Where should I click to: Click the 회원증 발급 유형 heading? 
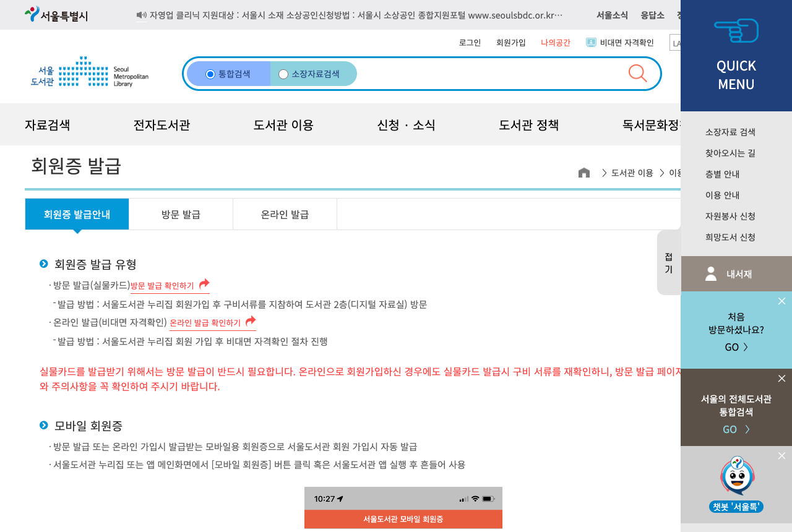[x=95, y=264]
